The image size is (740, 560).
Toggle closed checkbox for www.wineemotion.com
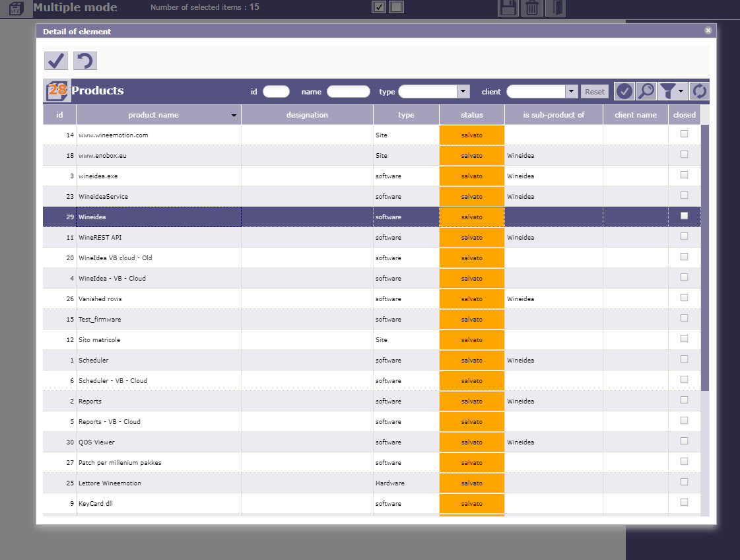(684, 134)
